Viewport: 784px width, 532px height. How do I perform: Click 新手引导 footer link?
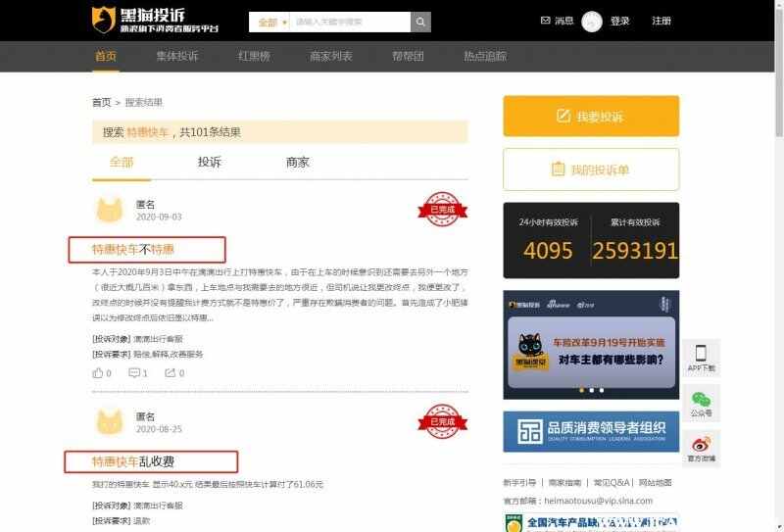tap(519, 482)
